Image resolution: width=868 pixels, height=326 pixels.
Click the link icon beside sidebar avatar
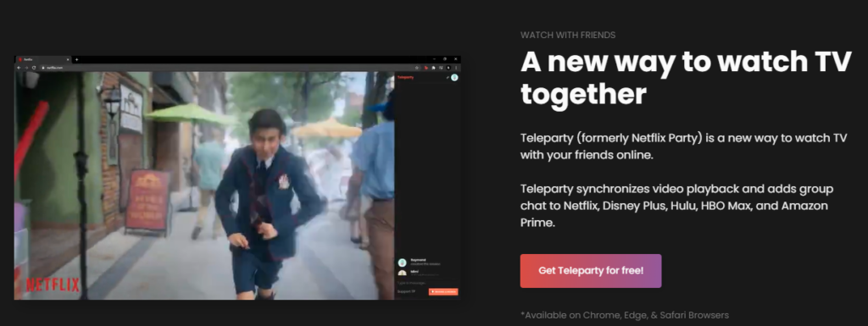tap(448, 77)
